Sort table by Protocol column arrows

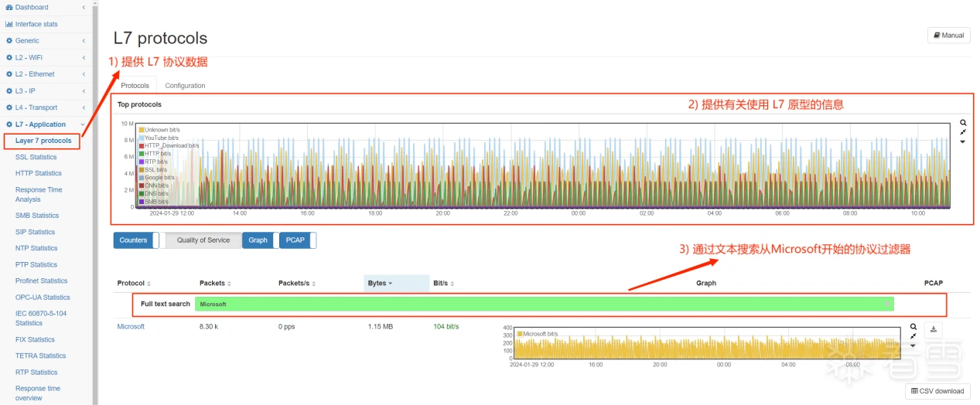click(x=149, y=284)
